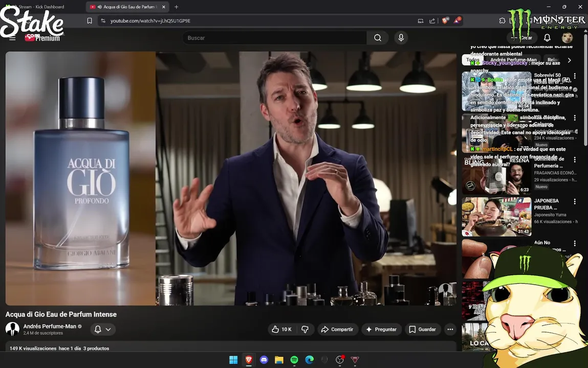This screenshot has width=588, height=368.
Task: Open options for Aún No video
Action: (x=575, y=243)
